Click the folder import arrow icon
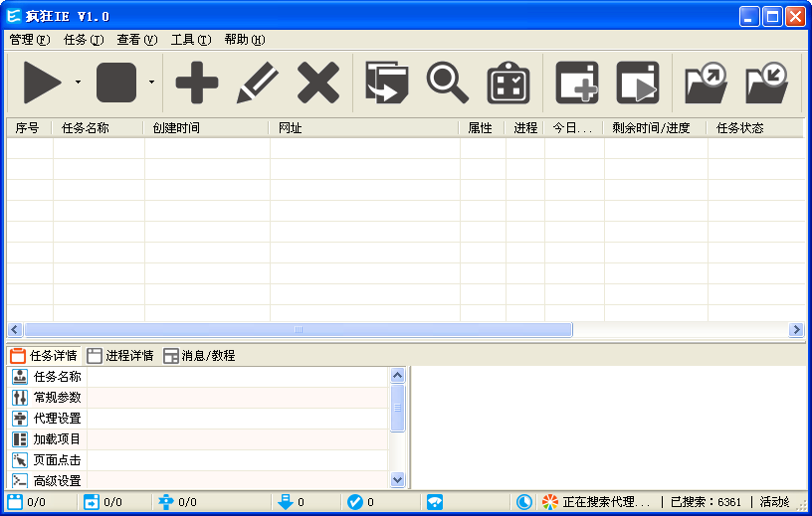Image resolution: width=812 pixels, height=516 pixels. 766,83
